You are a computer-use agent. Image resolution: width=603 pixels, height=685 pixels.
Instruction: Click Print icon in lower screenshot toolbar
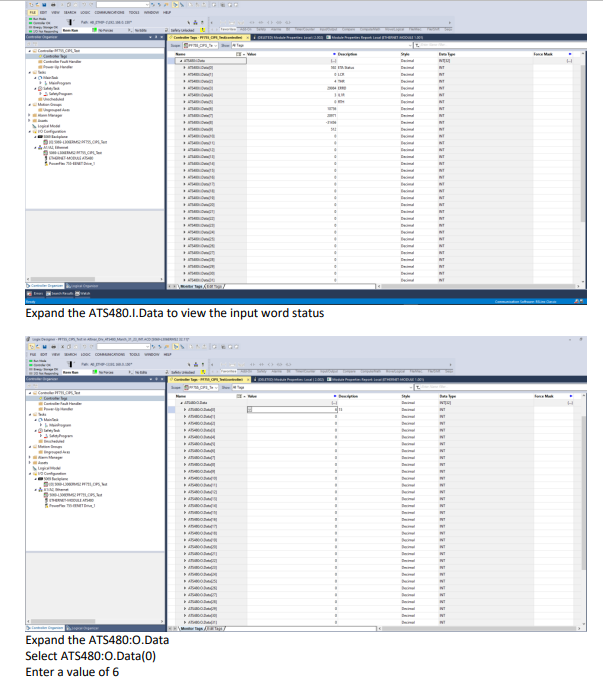coord(53,347)
